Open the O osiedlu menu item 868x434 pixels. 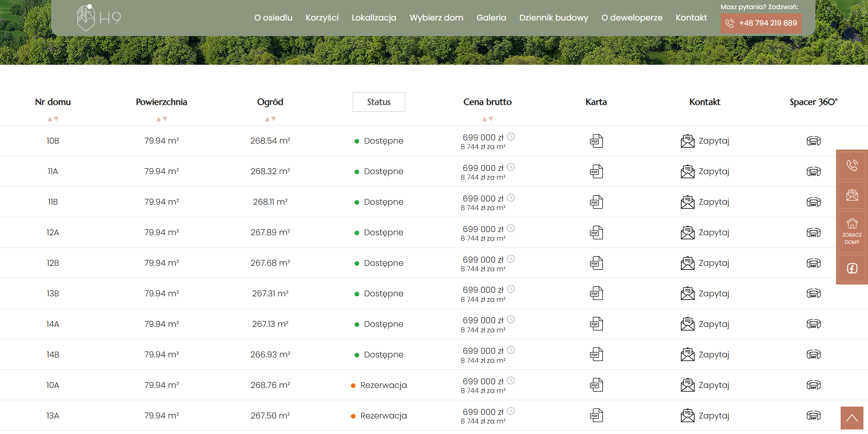pos(273,18)
